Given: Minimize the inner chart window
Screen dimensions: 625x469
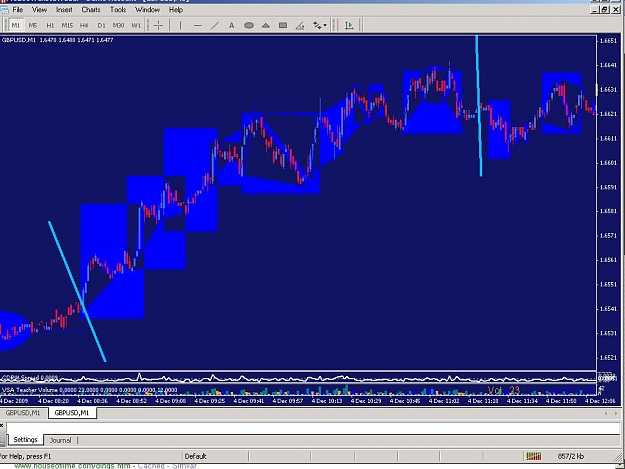Looking at the screenshot, I should pos(596,10).
